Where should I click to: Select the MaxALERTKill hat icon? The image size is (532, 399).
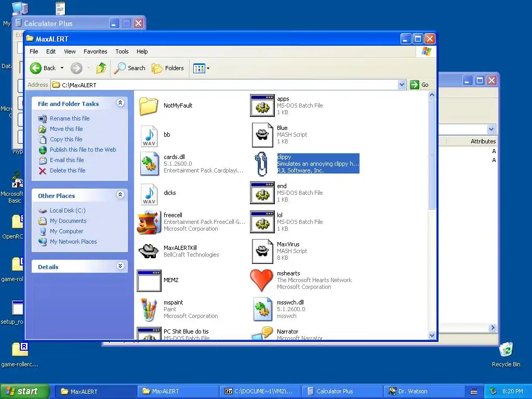[x=149, y=251]
